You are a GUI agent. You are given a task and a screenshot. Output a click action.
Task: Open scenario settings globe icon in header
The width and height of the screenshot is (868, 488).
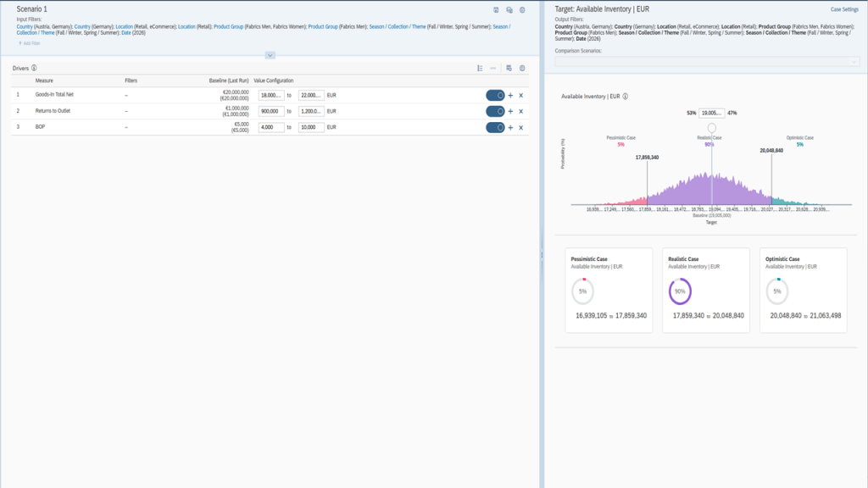click(522, 10)
